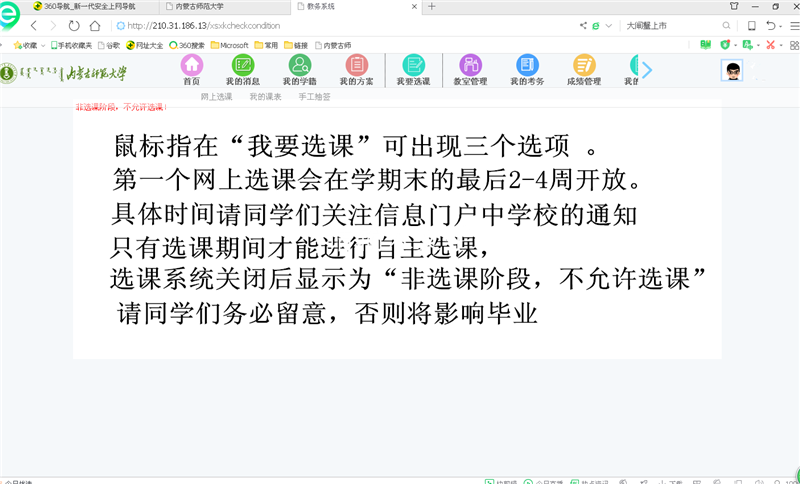Click the browser refresh button
This screenshot has height=484, width=800.
point(74,25)
